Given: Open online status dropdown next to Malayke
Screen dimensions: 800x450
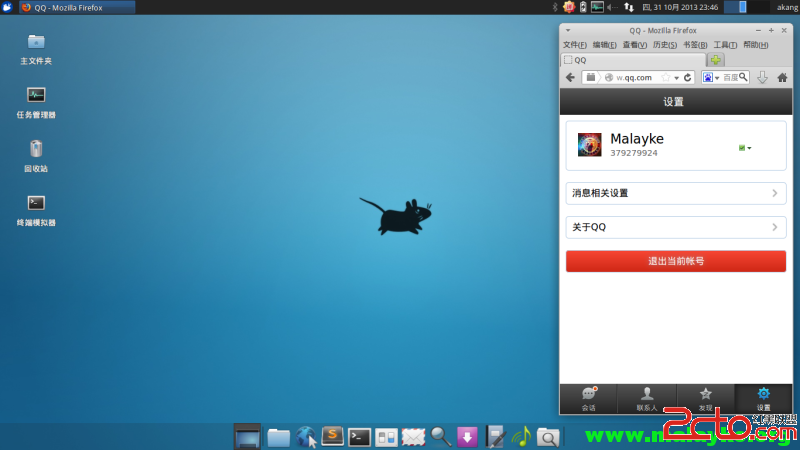Looking at the screenshot, I should coord(745,148).
